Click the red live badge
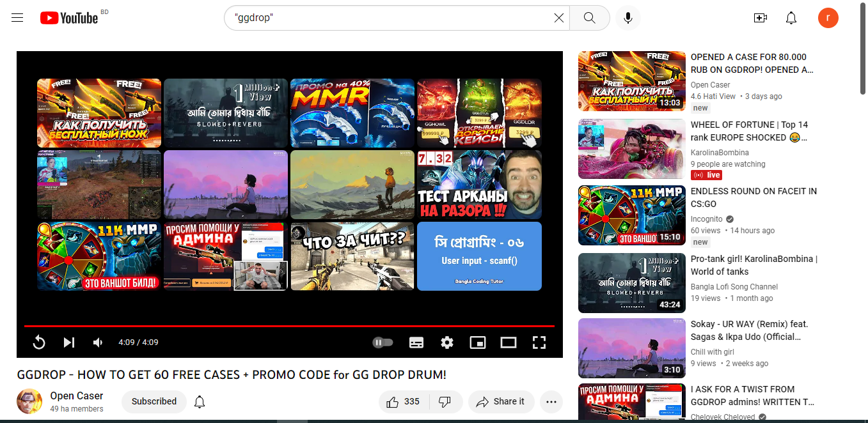The height and width of the screenshot is (423, 868). pos(707,175)
